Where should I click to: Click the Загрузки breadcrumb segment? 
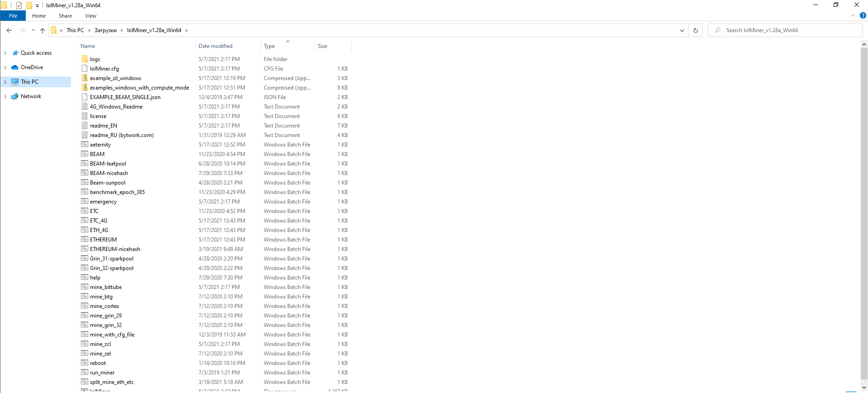tap(105, 30)
